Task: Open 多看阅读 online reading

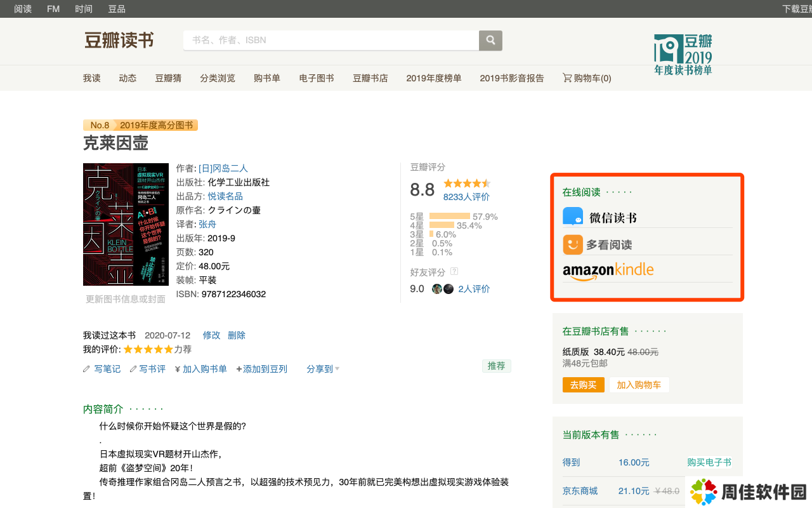Action: click(x=597, y=244)
